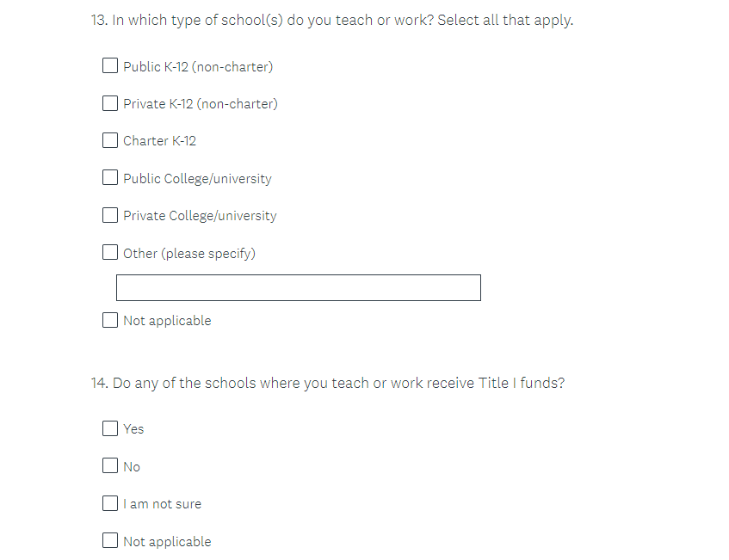Screen dimensions: 729x560
Task: Toggle the I am not sure checkbox
Action: coord(110,503)
